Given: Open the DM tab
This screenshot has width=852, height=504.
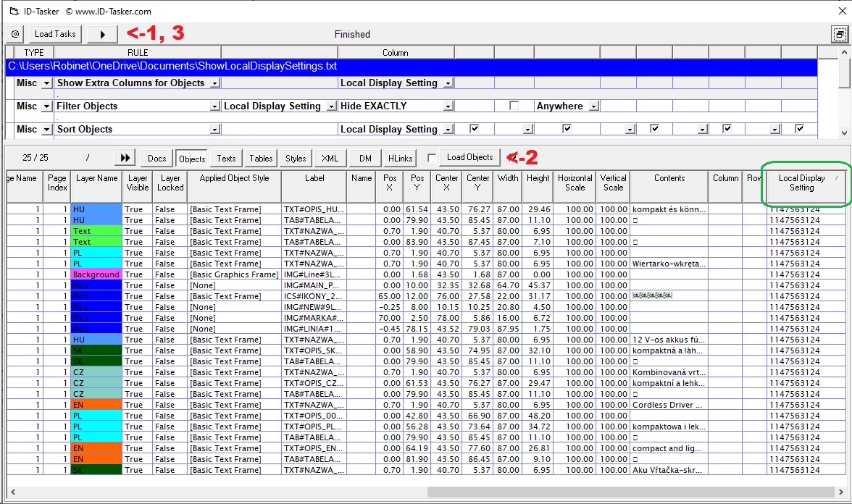Looking at the screenshot, I should tap(365, 159).
